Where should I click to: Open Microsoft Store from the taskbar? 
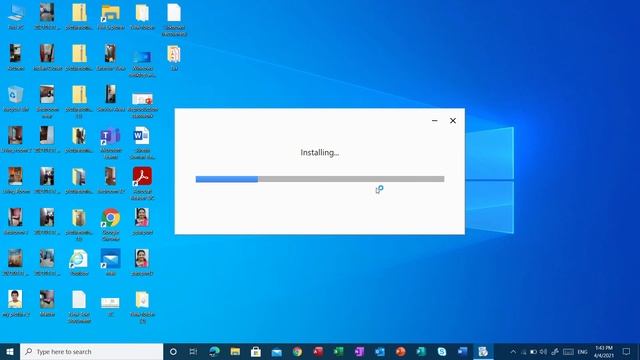coord(256,351)
